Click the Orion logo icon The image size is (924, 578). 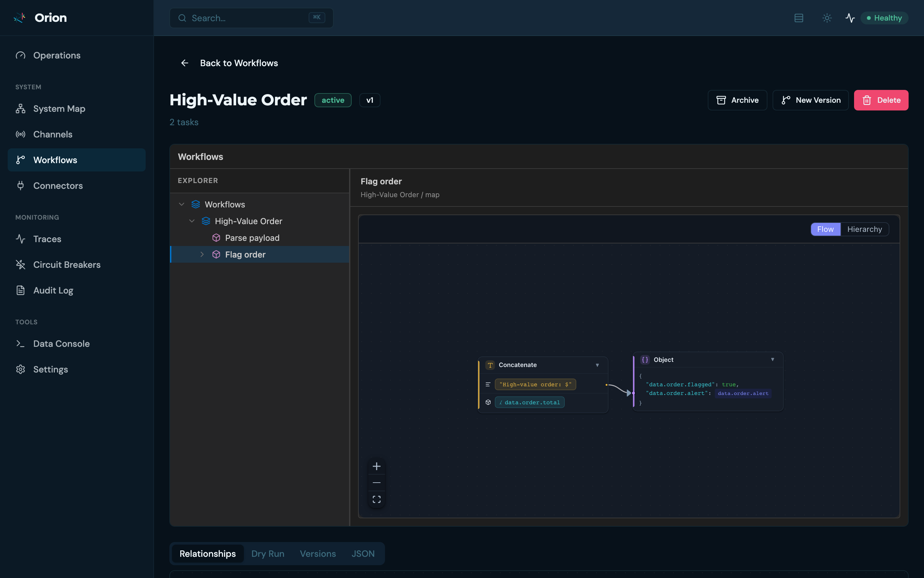pos(20,18)
